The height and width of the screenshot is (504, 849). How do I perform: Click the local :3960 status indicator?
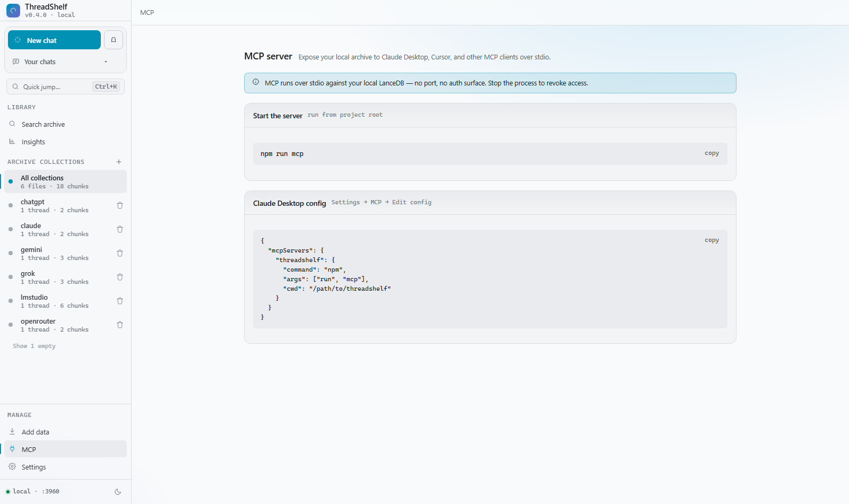coord(32,491)
